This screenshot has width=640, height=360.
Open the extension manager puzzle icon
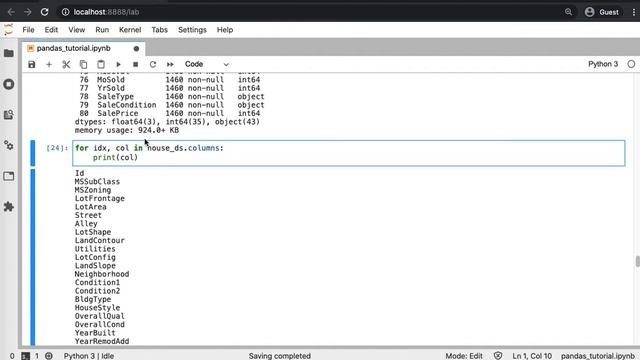coord(9,207)
